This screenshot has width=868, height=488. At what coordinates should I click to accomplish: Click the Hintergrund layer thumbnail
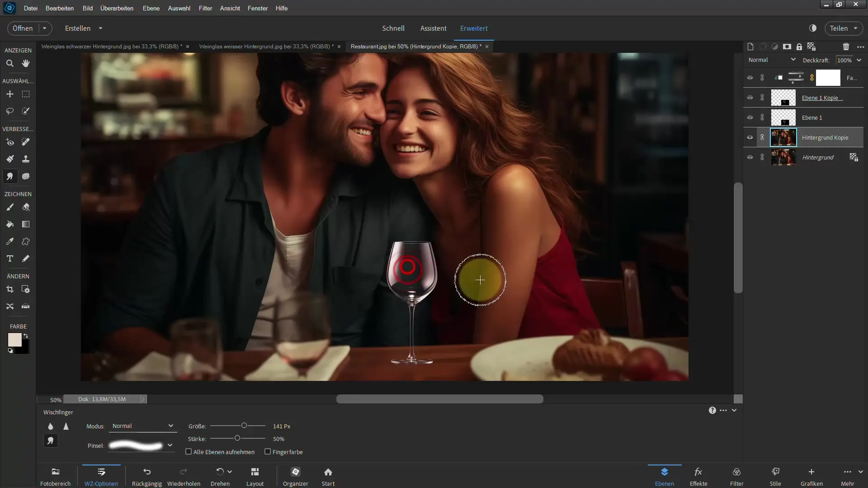783,157
